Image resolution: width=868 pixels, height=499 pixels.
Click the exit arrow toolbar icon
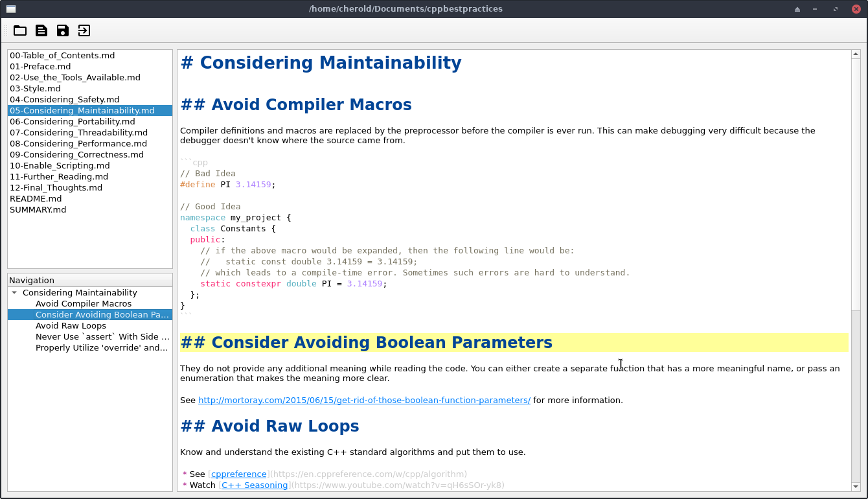tap(84, 30)
